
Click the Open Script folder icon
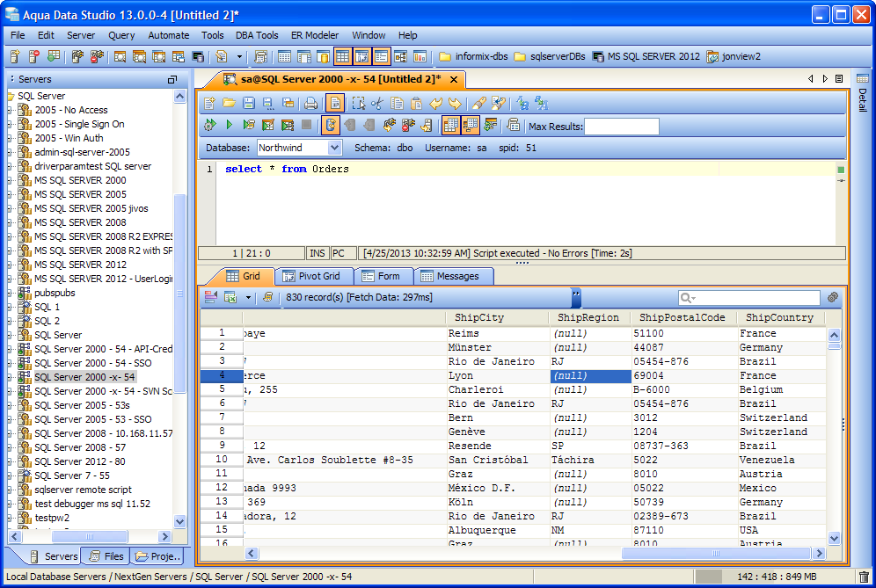pyautogui.click(x=229, y=103)
